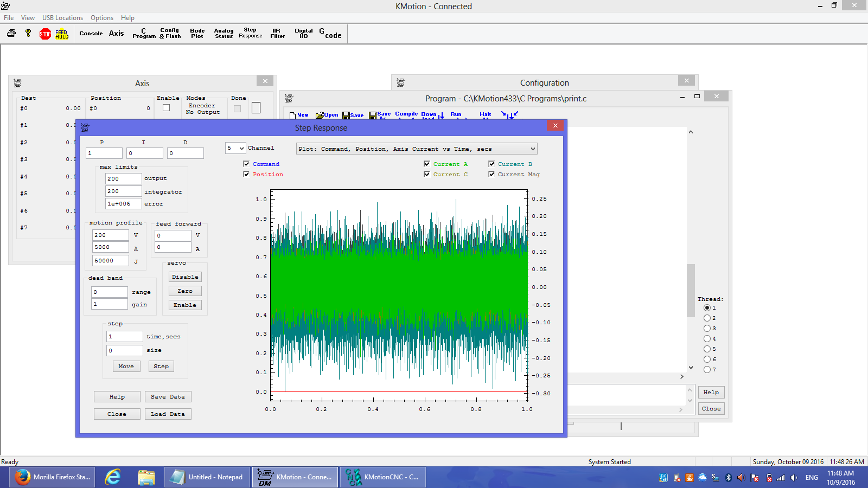Open the USB Locations menu
This screenshot has width=868, height=488.
[62, 18]
